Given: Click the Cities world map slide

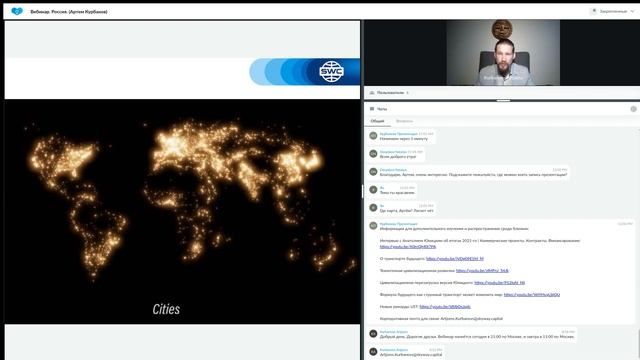Looking at the screenshot, I should 182,212.
